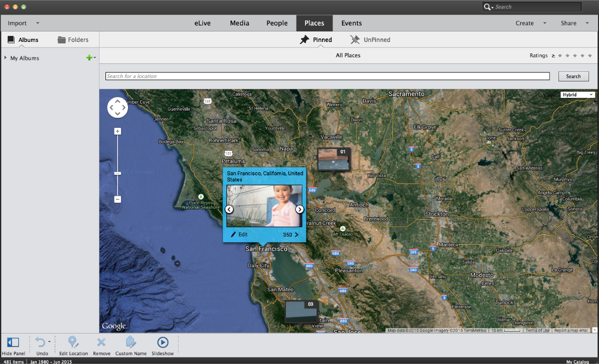Screen dimensions: 599x364
Task: Click the Folders folder icon
Action: [61, 39]
